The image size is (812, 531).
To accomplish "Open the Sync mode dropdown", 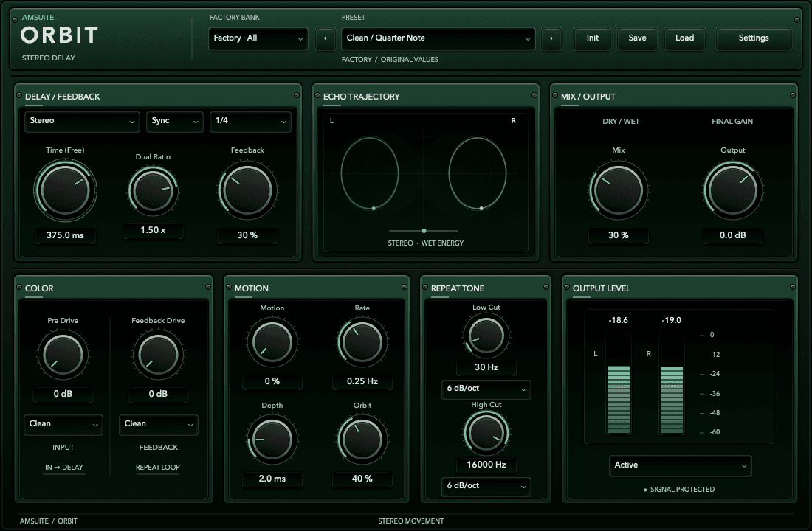I will (174, 121).
